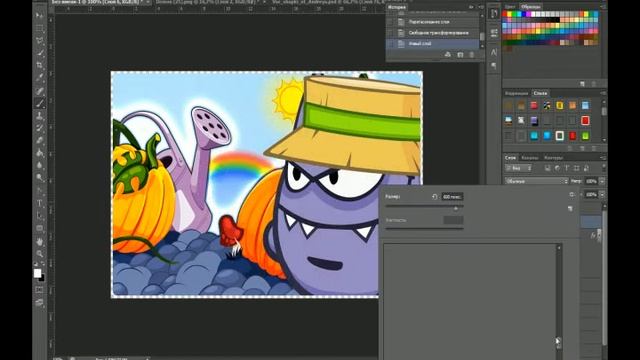Viewport: 640px width, 360px height.
Task: Open Swatches panel flyout menu
Action: [603, 7]
